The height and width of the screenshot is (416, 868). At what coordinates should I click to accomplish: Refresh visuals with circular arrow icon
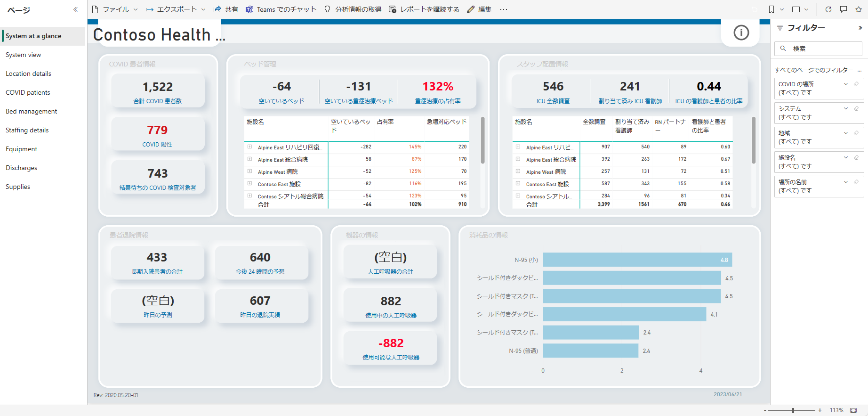pos(828,9)
